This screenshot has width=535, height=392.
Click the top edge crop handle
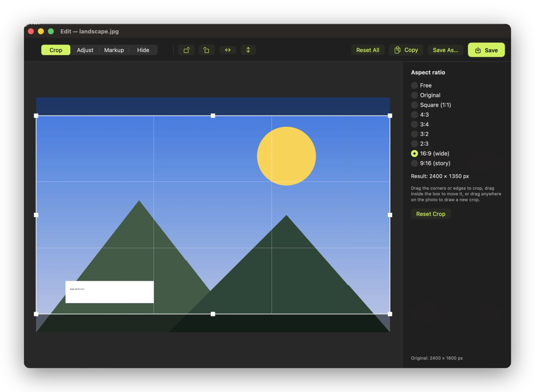click(213, 116)
